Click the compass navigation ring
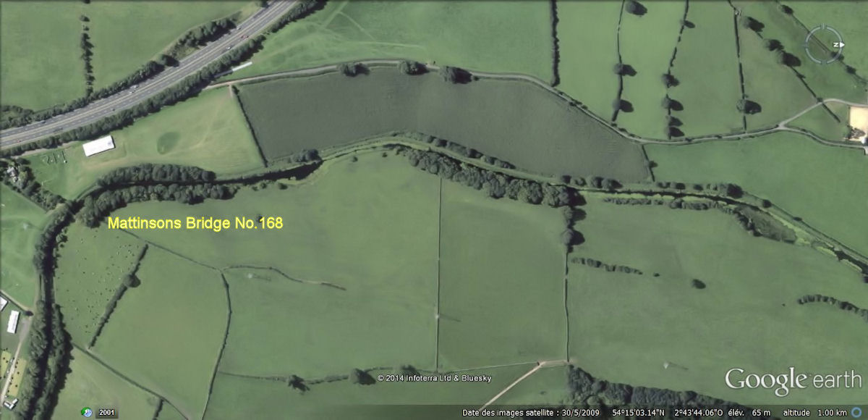The width and height of the screenshot is (868, 420). (x=824, y=44)
